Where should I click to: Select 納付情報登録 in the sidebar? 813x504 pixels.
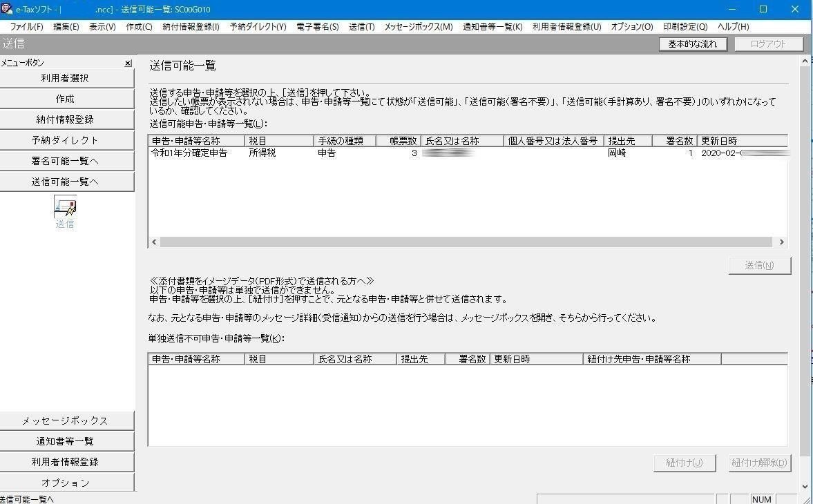(x=66, y=118)
